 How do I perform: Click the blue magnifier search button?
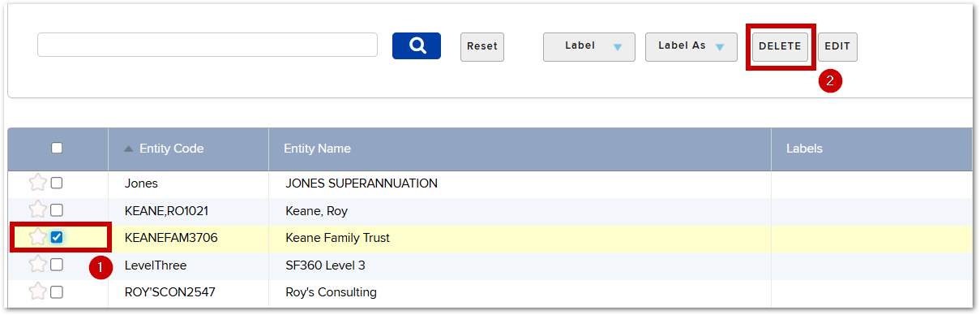tap(416, 45)
